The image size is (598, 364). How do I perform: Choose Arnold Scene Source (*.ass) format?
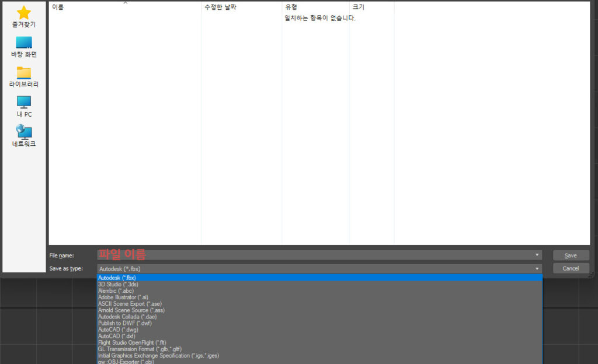[x=319, y=310]
